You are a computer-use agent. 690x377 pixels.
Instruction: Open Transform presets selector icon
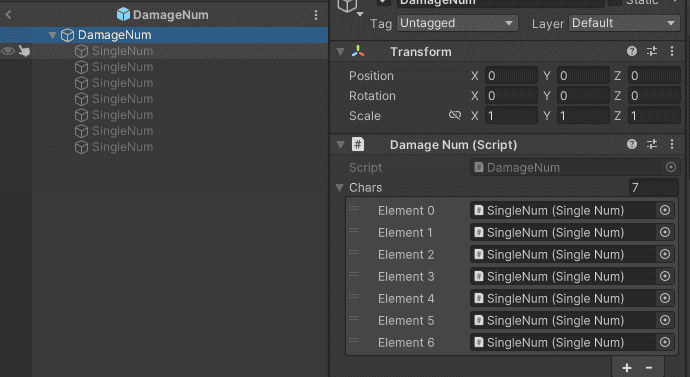(x=652, y=51)
